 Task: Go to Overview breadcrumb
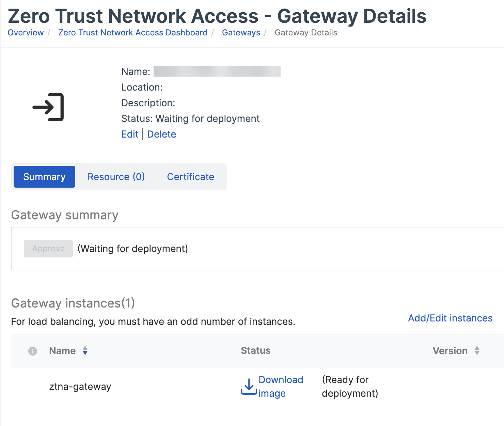(x=26, y=33)
